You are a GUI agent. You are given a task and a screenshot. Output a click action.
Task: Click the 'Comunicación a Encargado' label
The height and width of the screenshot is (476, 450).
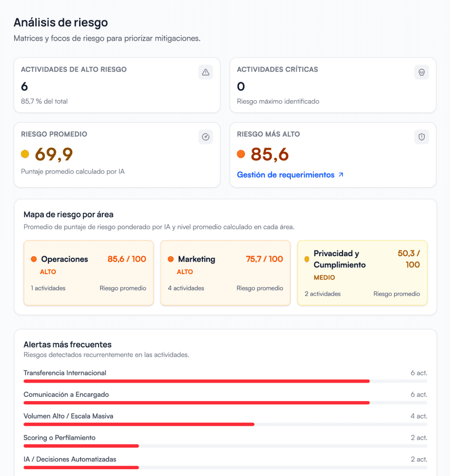point(66,394)
